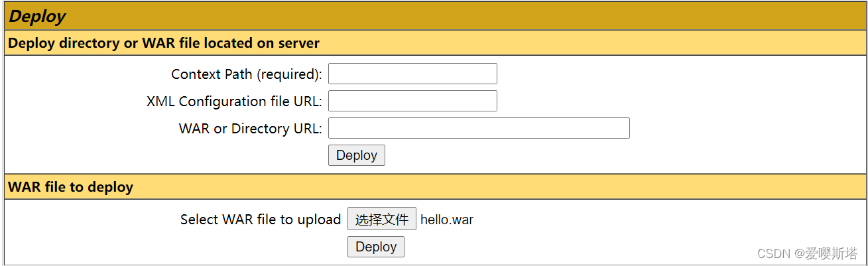Image resolution: width=868 pixels, height=266 pixels.
Task: Click Deploy button below hello.war upload
Action: click(x=376, y=247)
